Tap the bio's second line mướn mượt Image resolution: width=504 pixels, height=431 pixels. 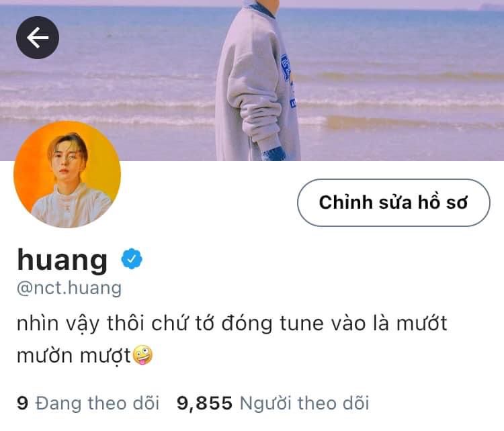74,356
